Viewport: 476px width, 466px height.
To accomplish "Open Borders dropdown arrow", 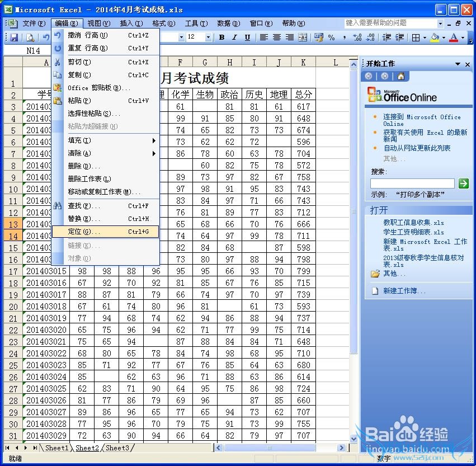I will (425, 37).
